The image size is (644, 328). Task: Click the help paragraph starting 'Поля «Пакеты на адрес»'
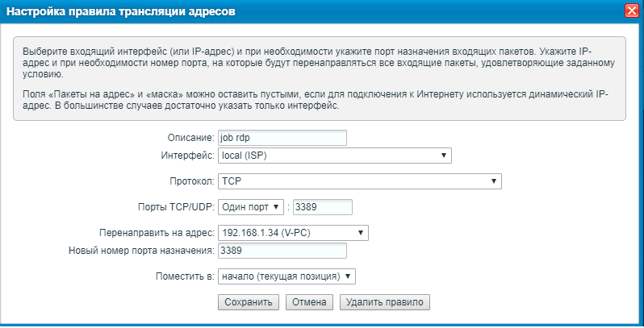316,100
